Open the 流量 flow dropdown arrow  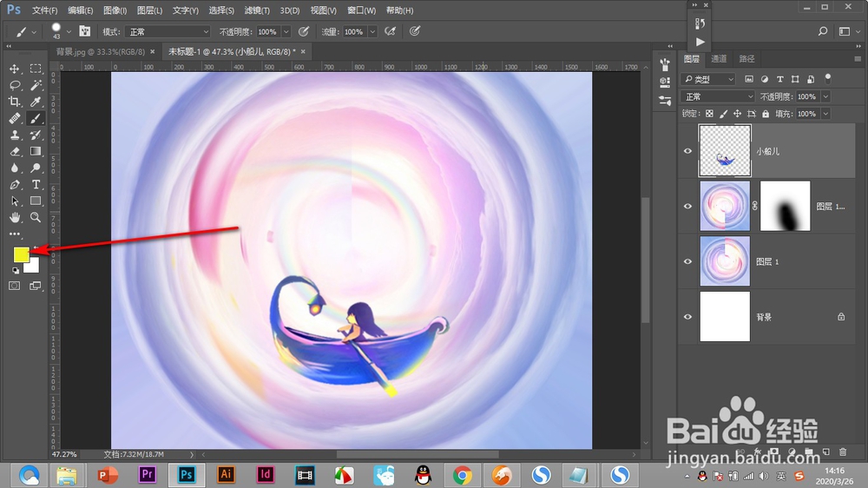[372, 31]
